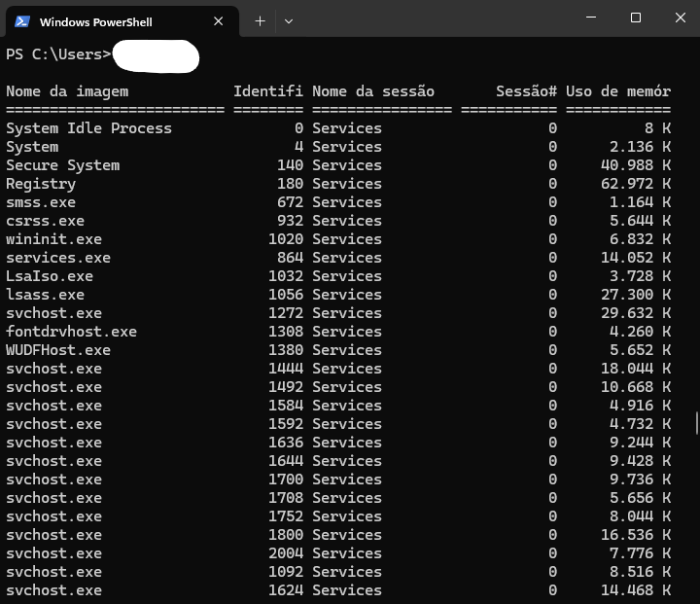This screenshot has width=700, height=604.
Task: Click the memory value 40.988 K
Action: tap(636, 165)
